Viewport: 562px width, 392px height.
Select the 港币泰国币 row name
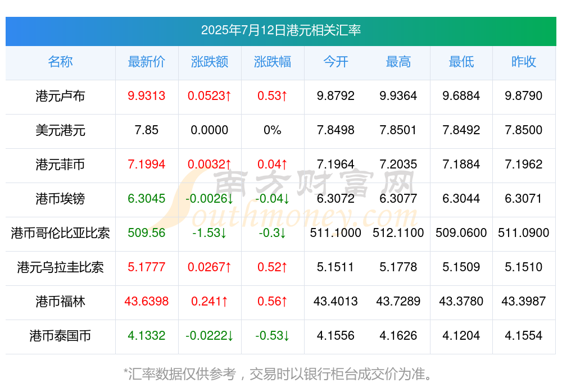point(60,336)
